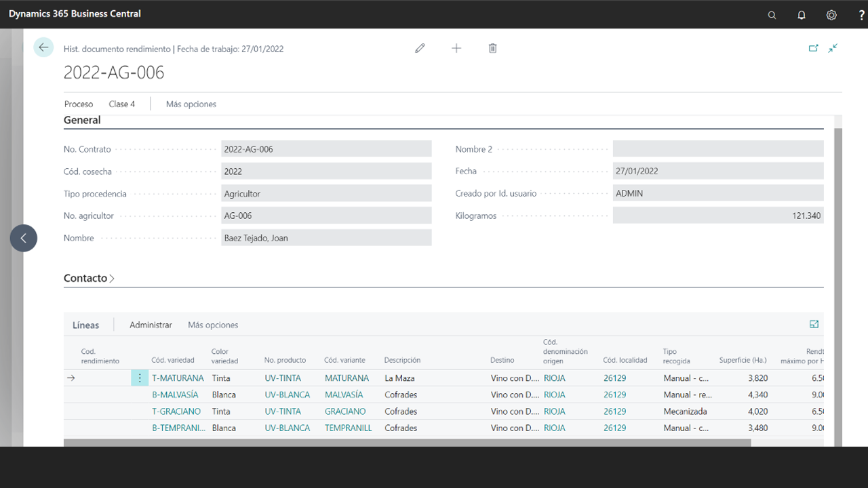Open 26129 locality in B-MALVASÍA row
The height and width of the screenshot is (488, 868).
tap(615, 394)
